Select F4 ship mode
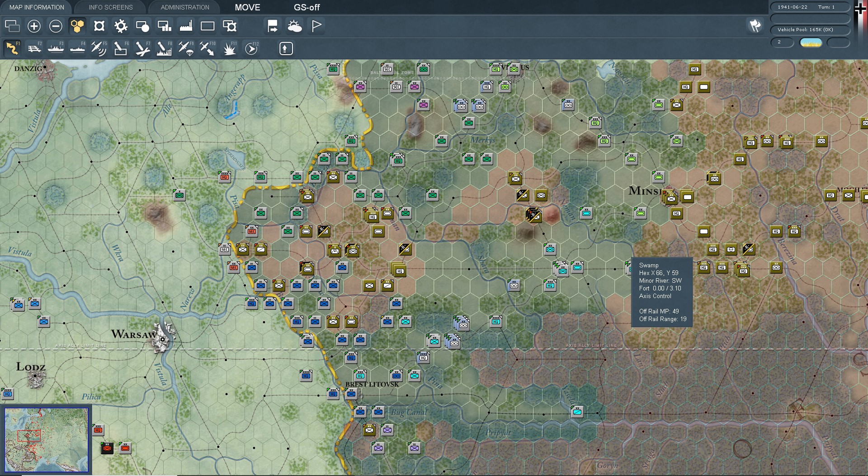This screenshot has width=868, height=476. tap(77, 48)
